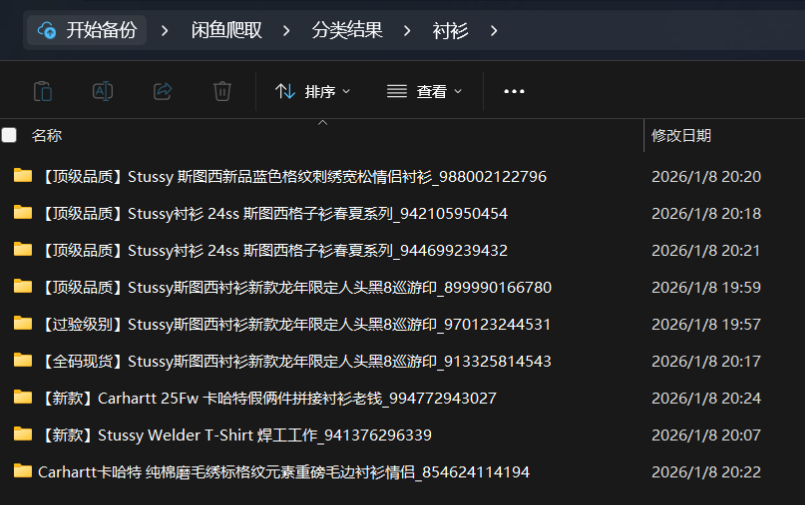Expand the chevron after 衬衫
This screenshot has height=505, width=805.
click(493, 31)
